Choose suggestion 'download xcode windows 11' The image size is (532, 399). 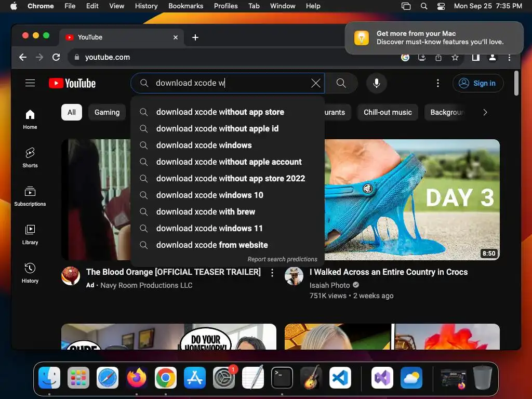[228, 229]
